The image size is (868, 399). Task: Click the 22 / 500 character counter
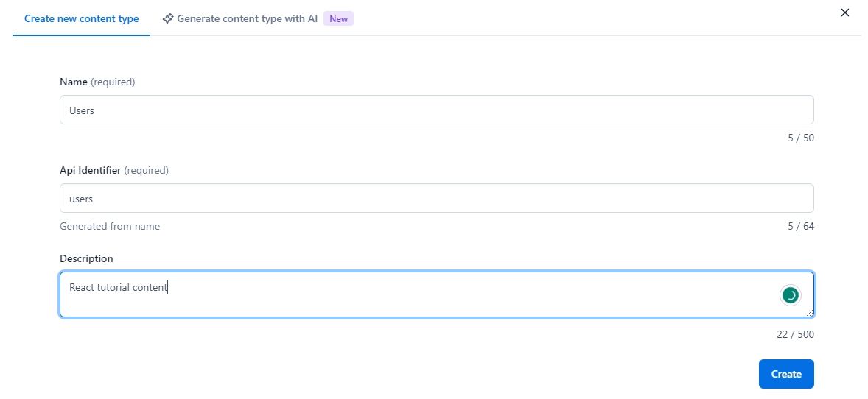tap(795, 334)
